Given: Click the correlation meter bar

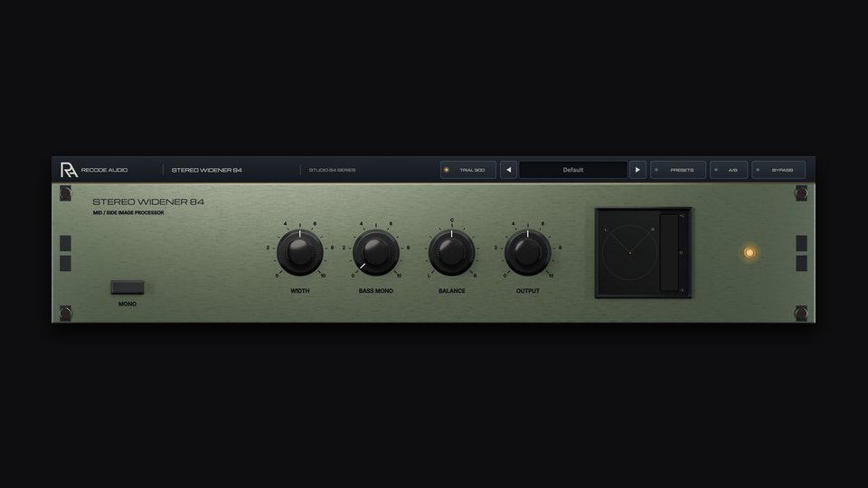Looking at the screenshot, I should [x=669, y=252].
